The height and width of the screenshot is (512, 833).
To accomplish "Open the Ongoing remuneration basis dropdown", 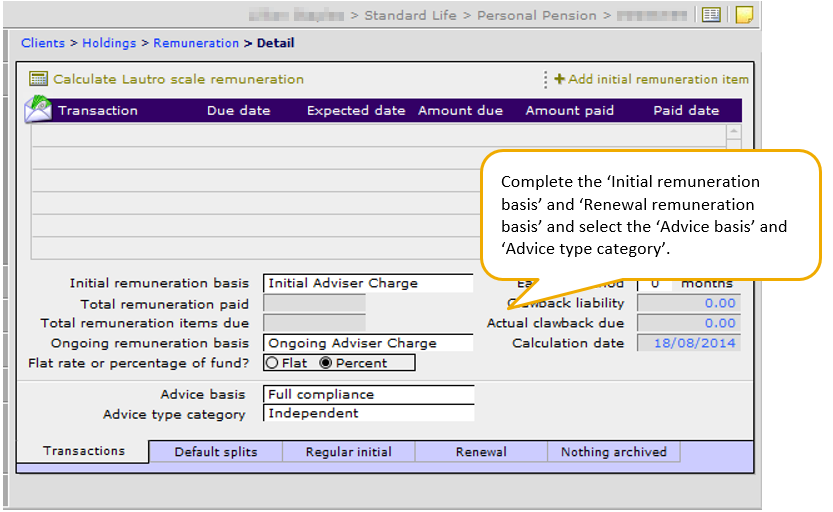I will coord(368,343).
